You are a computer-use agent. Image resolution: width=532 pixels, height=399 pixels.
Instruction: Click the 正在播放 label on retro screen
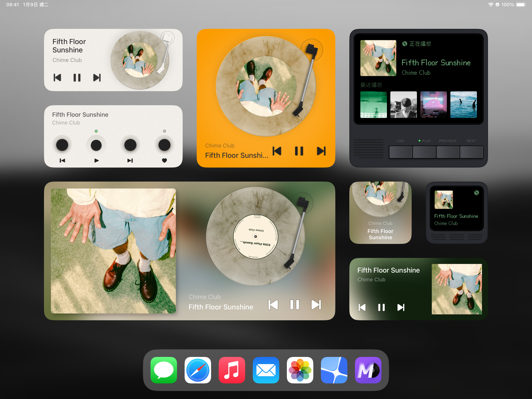pyautogui.click(x=420, y=44)
